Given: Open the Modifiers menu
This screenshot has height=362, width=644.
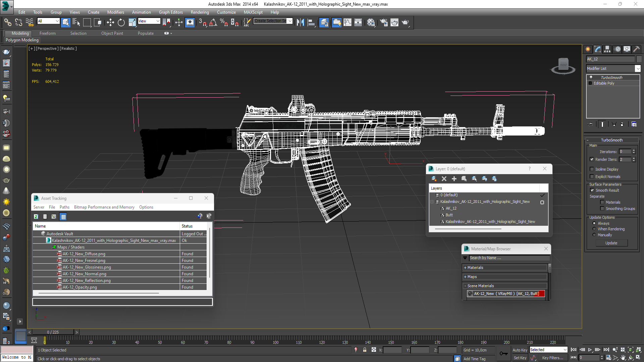Looking at the screenshot, I should 115,12.
